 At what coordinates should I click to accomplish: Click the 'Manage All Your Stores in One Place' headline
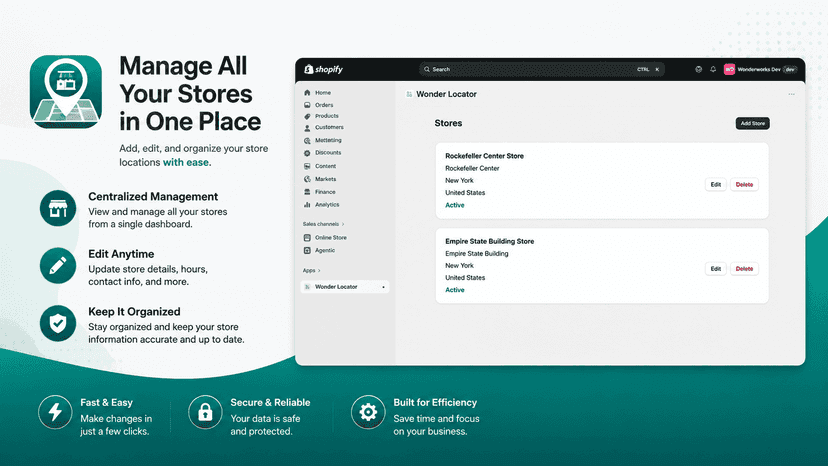[x=190, y=94]
